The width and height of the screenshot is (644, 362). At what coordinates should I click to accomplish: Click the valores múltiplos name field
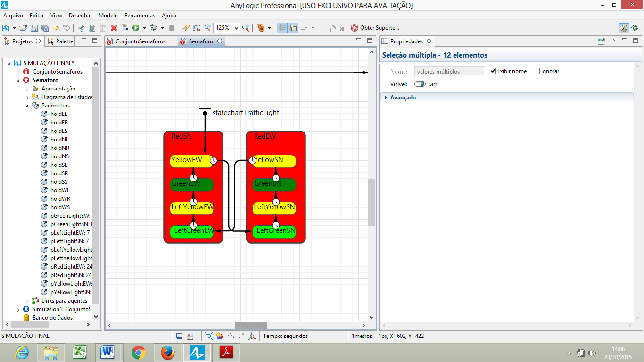point(449,71)
